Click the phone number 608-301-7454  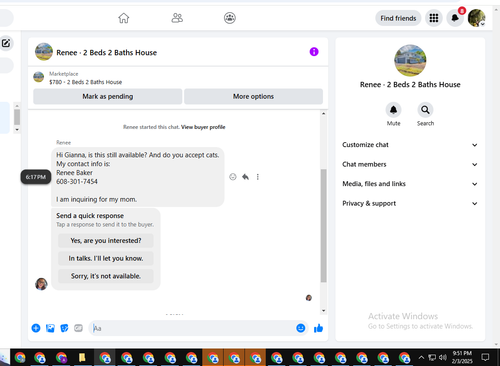[77, 182]
